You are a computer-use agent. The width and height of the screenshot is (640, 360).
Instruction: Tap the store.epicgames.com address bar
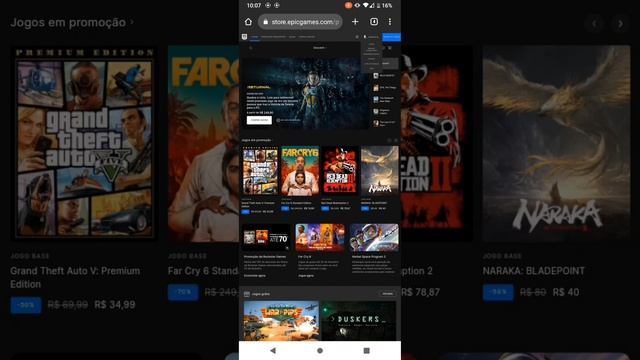pos(300,22)
